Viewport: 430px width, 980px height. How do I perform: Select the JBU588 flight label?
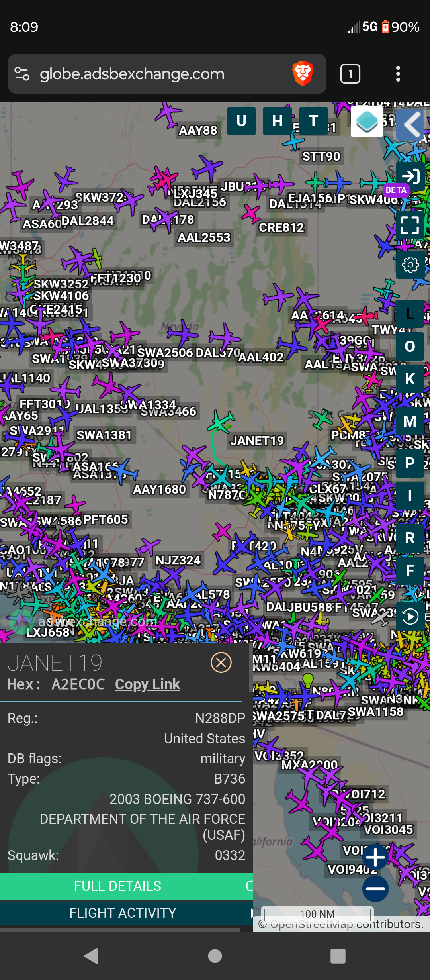(310, 607)
